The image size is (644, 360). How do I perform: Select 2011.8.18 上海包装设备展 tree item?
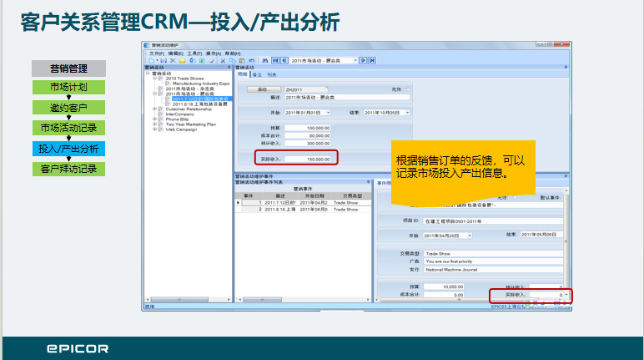199,104
